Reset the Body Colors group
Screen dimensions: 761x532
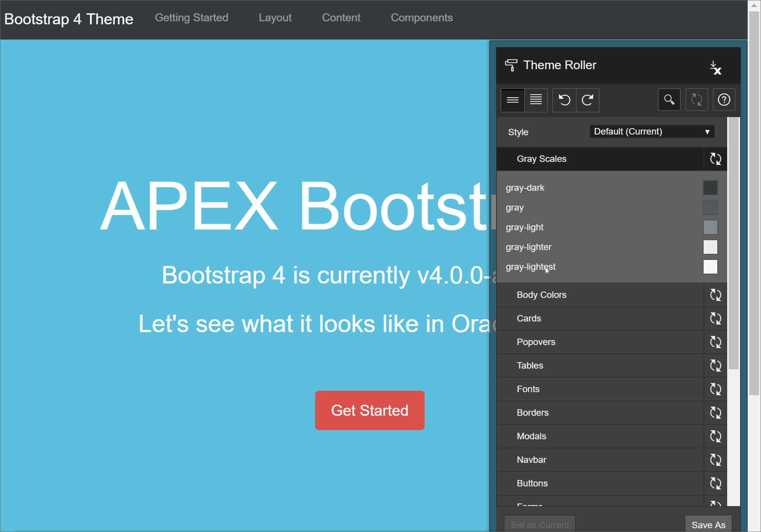pyautogui.click(x=715, y=295)
